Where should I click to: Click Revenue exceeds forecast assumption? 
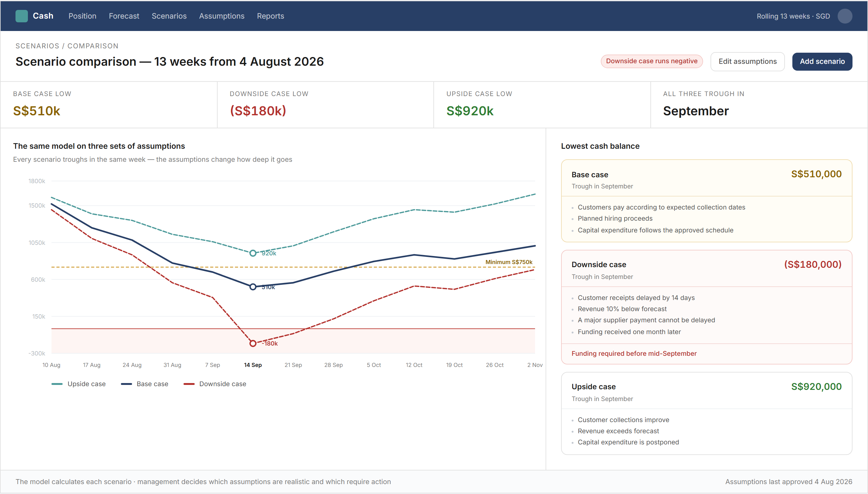pyautogui.click(x=618, y=431)
